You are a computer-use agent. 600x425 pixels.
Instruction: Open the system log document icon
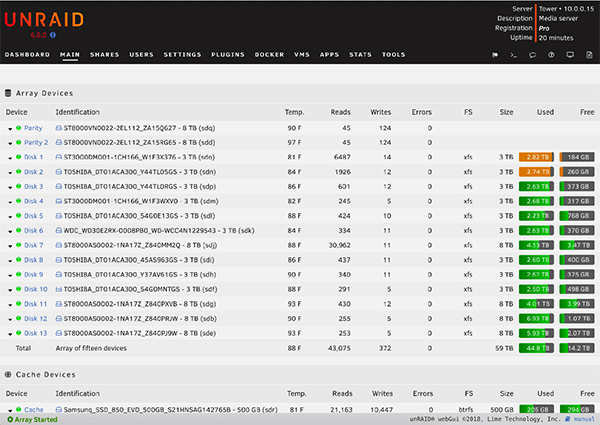coord(589,55)
